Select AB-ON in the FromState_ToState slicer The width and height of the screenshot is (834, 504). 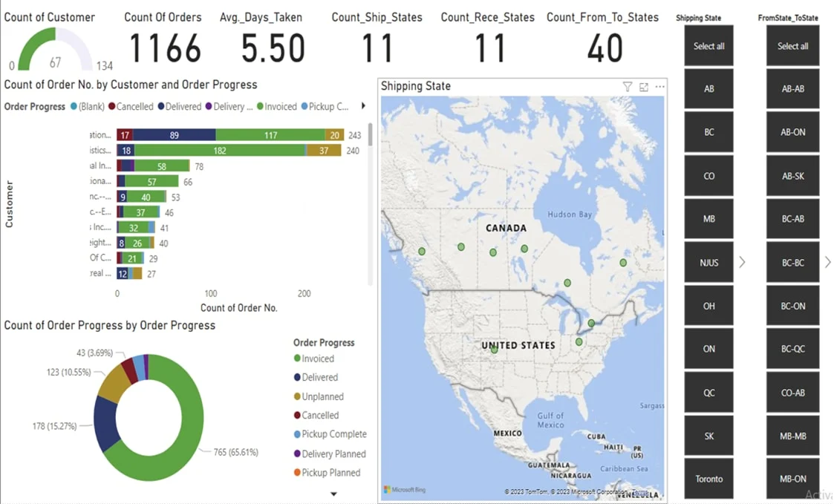(x=792, y=132)
